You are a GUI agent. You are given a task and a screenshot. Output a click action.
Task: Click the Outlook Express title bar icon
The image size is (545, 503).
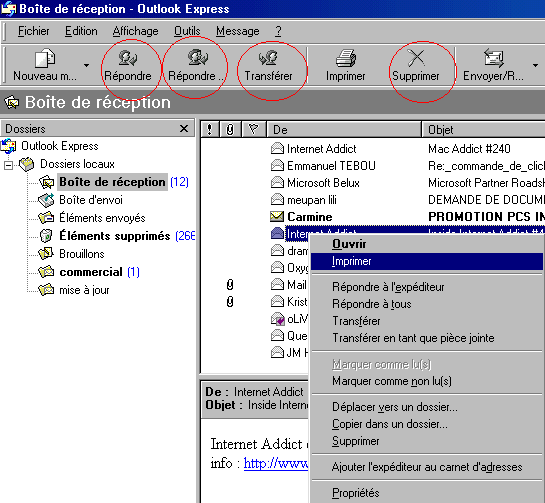[8, 9]
